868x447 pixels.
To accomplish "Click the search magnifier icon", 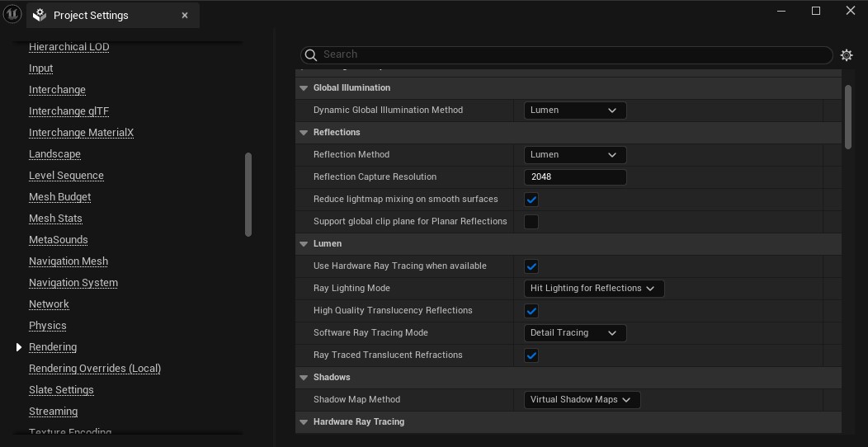I will [x=311, y=54].
